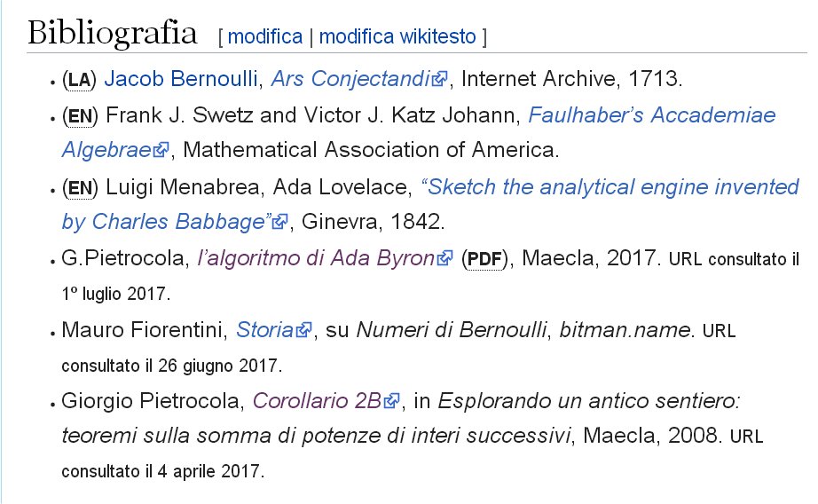Open the Jacob Bernoulli article link

(x=181, y=79)
